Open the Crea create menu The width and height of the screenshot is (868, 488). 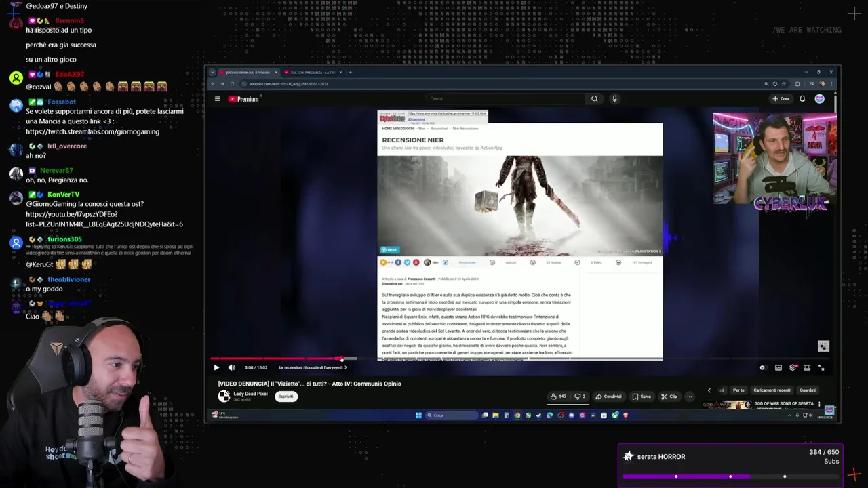click(781, 99)
